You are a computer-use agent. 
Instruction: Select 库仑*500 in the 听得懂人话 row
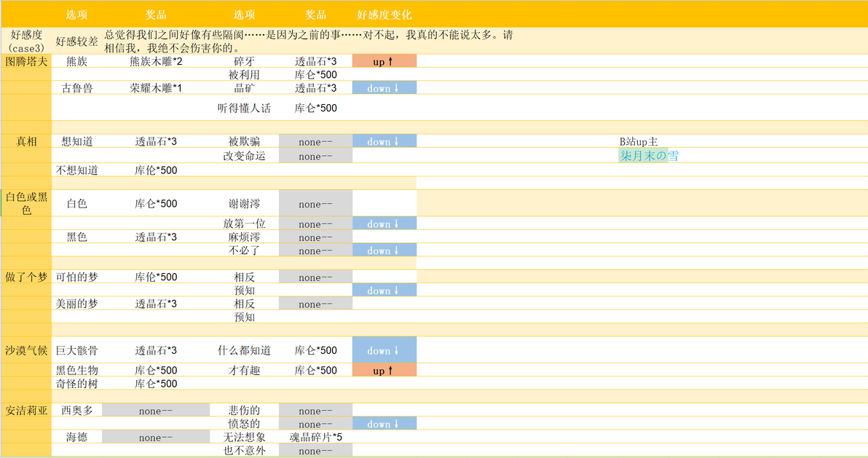tap(315, 108)
